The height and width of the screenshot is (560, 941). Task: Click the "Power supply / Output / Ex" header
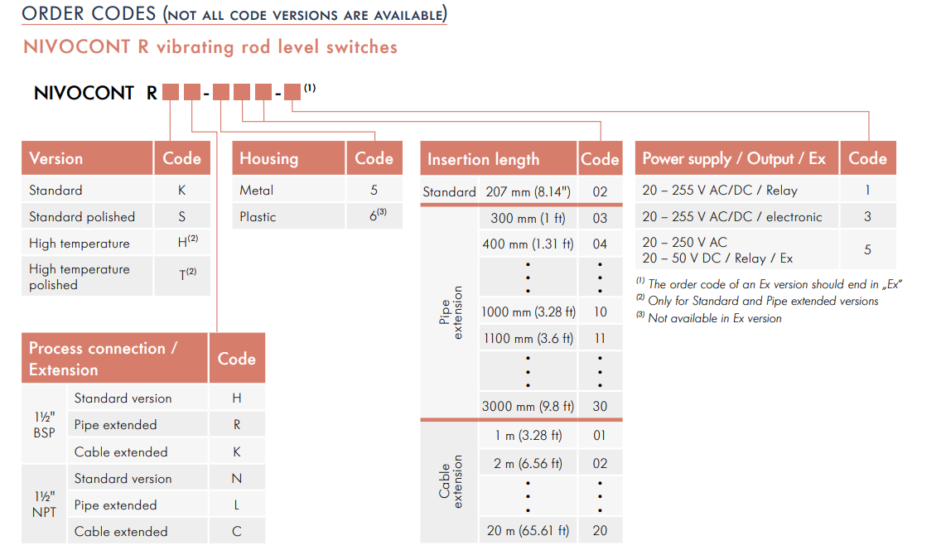[736, 158]
